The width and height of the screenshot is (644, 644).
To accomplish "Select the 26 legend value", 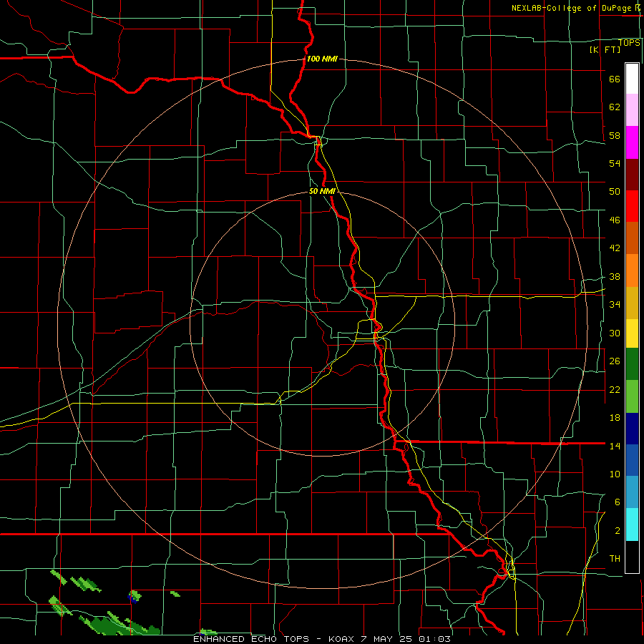I will tap(615, 361).
